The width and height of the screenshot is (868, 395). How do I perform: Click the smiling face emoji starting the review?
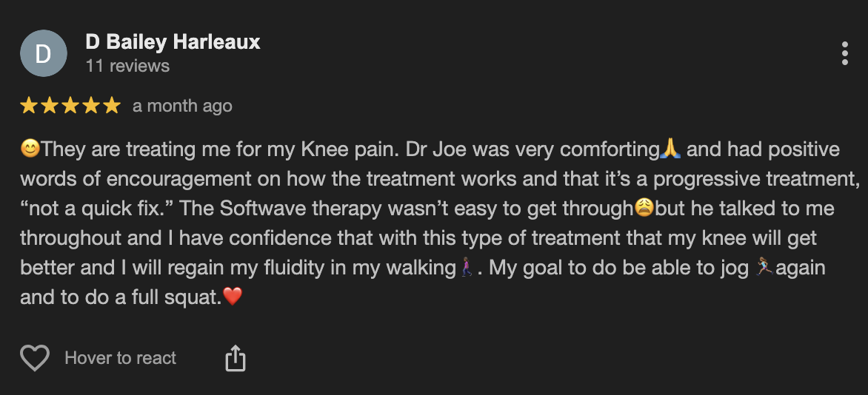(30, 149)
